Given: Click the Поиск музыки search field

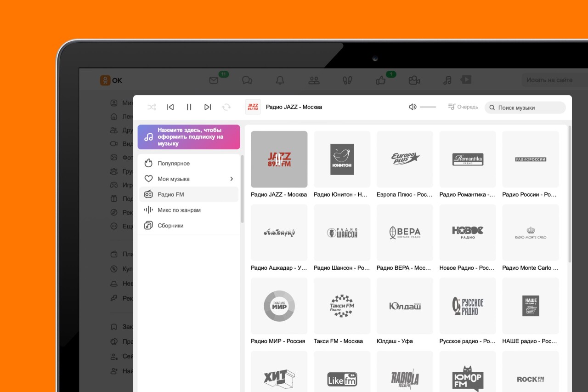Looking at the screenshot, I should pyautogui.click(x=526, y=108).
